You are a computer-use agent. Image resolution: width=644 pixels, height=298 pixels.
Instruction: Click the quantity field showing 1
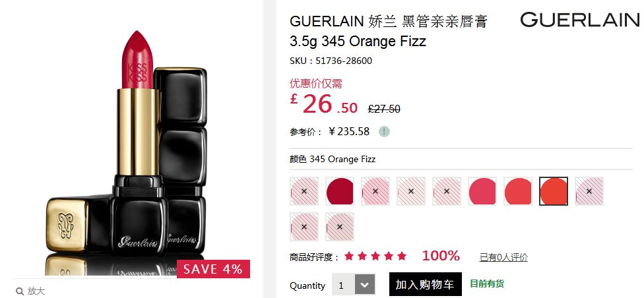pos(343,285)
